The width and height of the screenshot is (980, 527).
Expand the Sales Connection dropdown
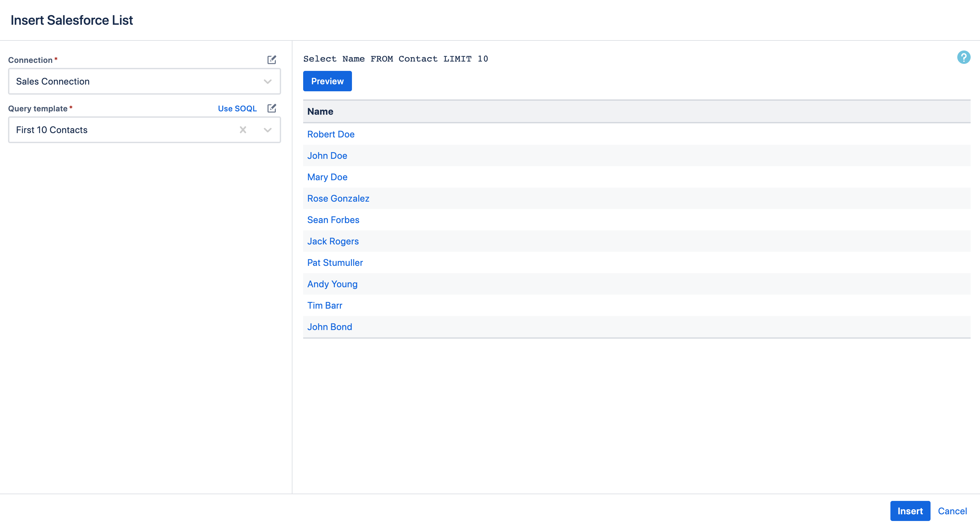[x=267, y=82]
